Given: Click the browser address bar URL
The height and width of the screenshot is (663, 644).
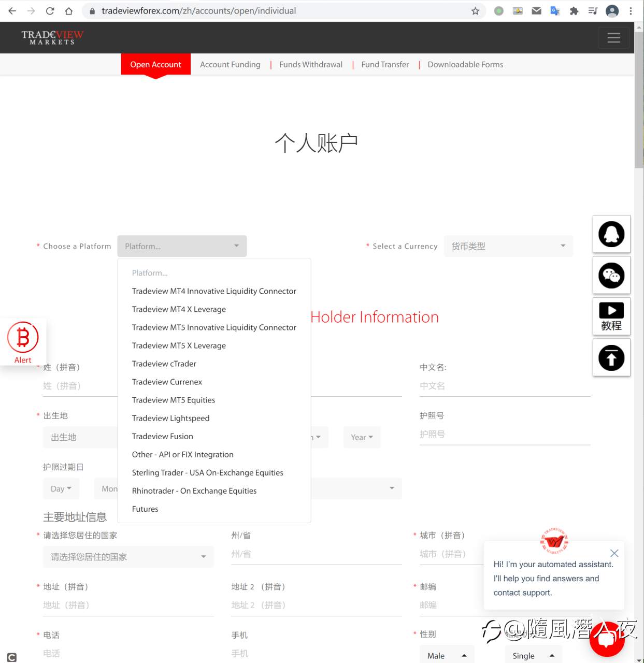Looking at the screenshot, I should pyautogui.click(x=199, y=11).
